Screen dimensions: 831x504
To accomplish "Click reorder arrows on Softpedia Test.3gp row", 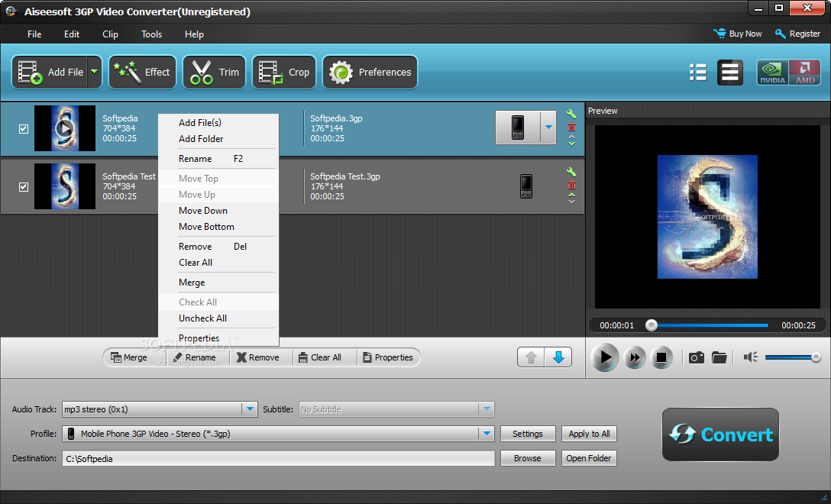I will pyautogui.click(x=571, y=199).
